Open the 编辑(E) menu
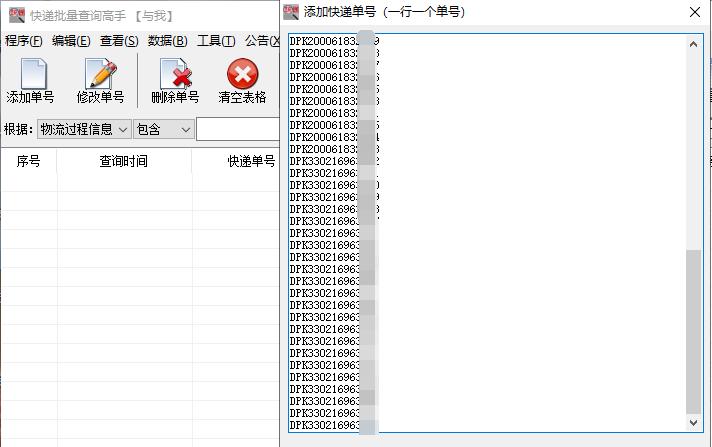This screenshot has width=712, height=447. [x=71, y=41]
